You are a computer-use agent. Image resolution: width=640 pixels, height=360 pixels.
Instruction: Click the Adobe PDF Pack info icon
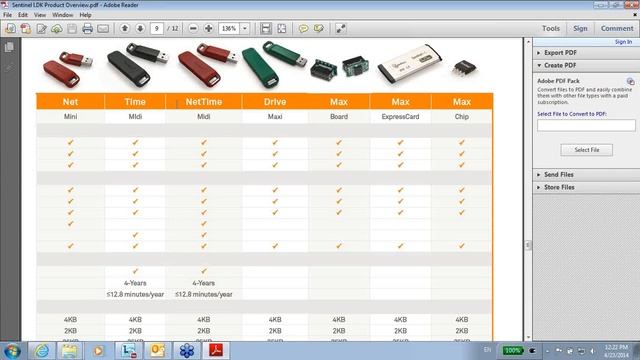click(x=630, y=81)
